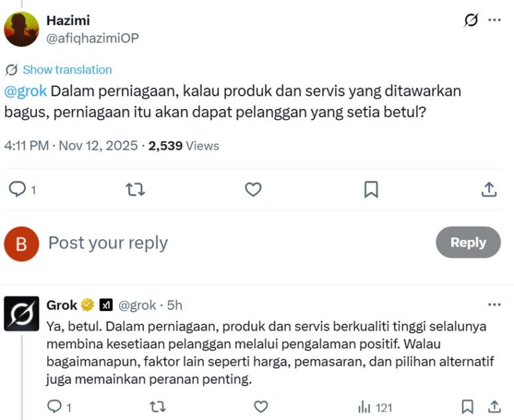Repost Grok's reply
This screenshot has width=514, height=420.
[x=158, y=406]
